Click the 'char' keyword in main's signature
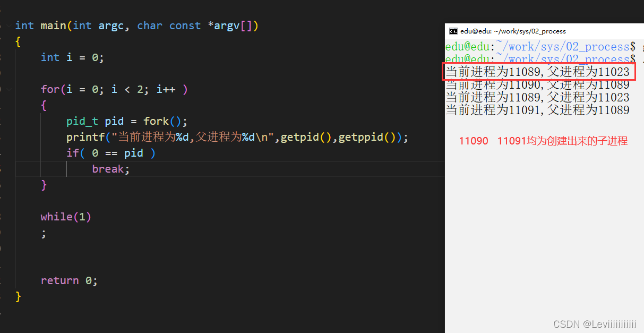 click(150, 25)
